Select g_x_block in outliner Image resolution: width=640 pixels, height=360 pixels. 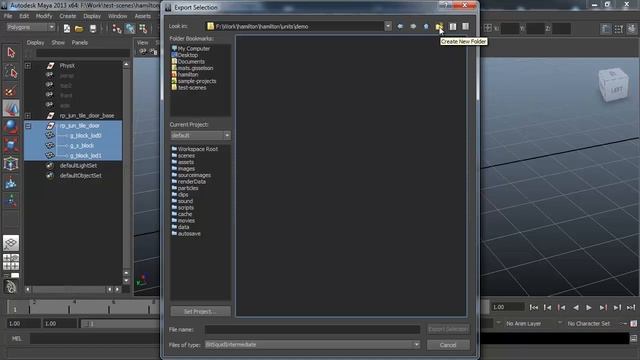point(82,146)
